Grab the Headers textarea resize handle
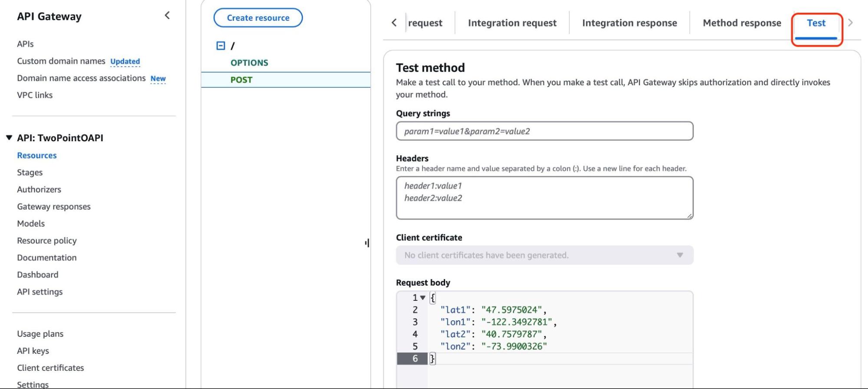 [x=690, y=216]
